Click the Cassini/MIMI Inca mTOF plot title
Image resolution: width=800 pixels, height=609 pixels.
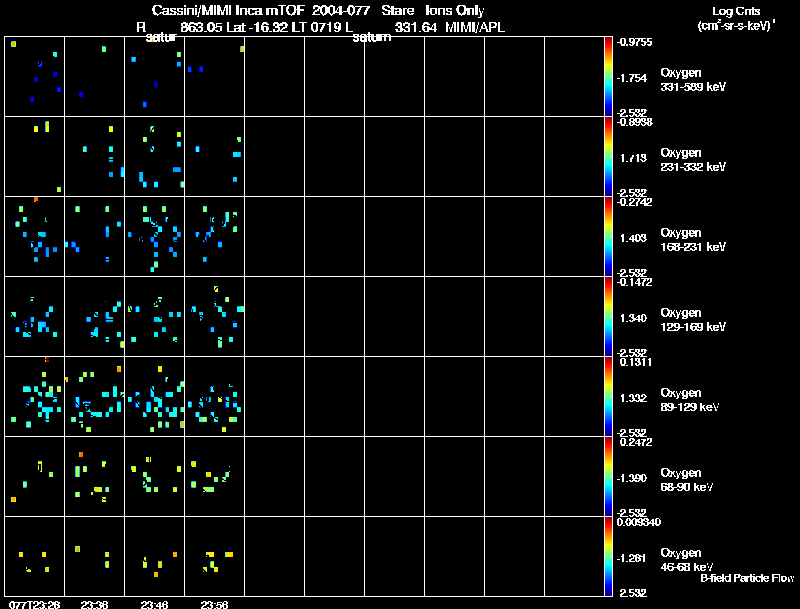coord(318,10)
